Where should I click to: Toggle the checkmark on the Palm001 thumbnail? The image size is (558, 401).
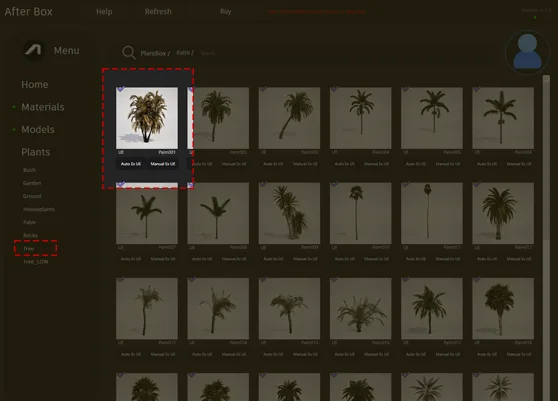point(121,89)
